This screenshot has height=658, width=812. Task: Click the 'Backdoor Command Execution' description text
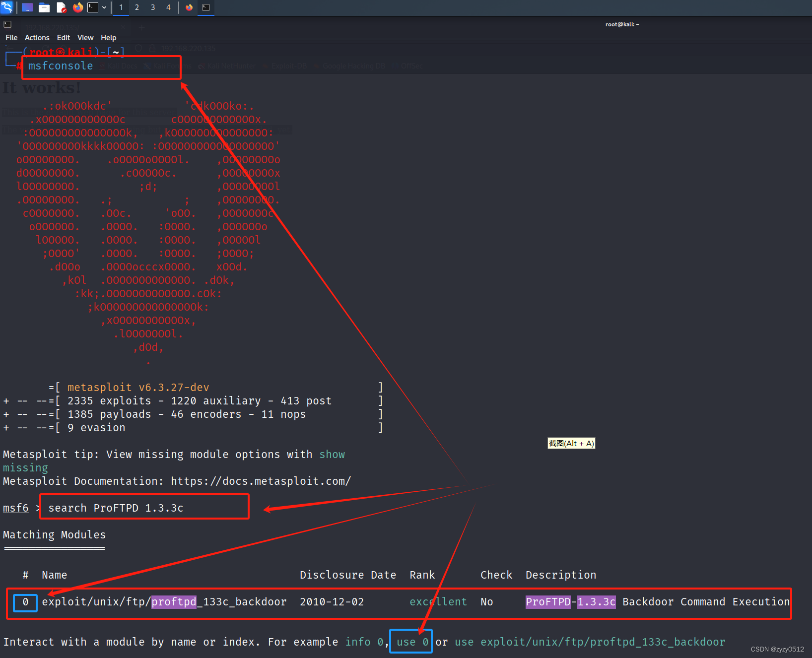tap(706, 602)
